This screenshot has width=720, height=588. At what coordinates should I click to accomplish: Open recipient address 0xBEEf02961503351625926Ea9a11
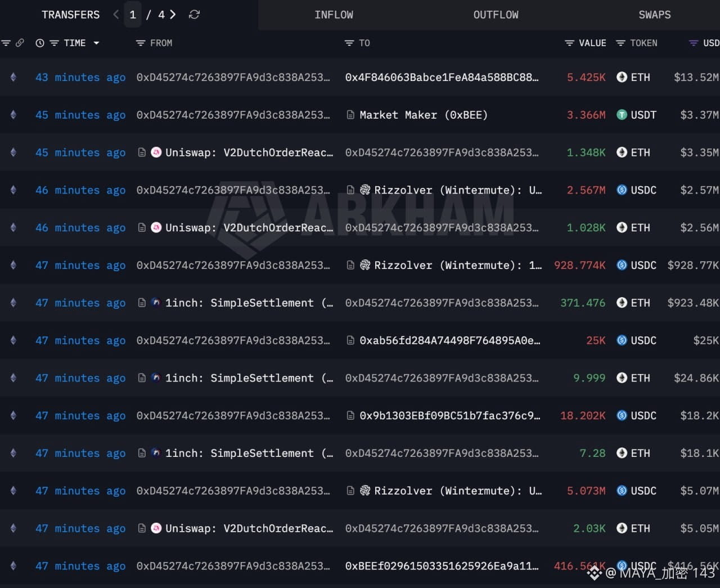442,566
